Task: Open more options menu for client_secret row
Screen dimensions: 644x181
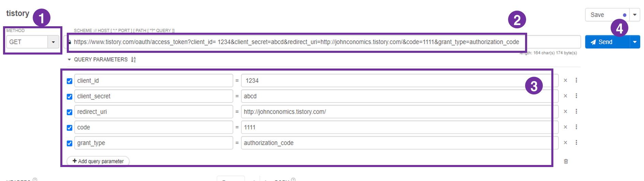Action: (576, 96)
